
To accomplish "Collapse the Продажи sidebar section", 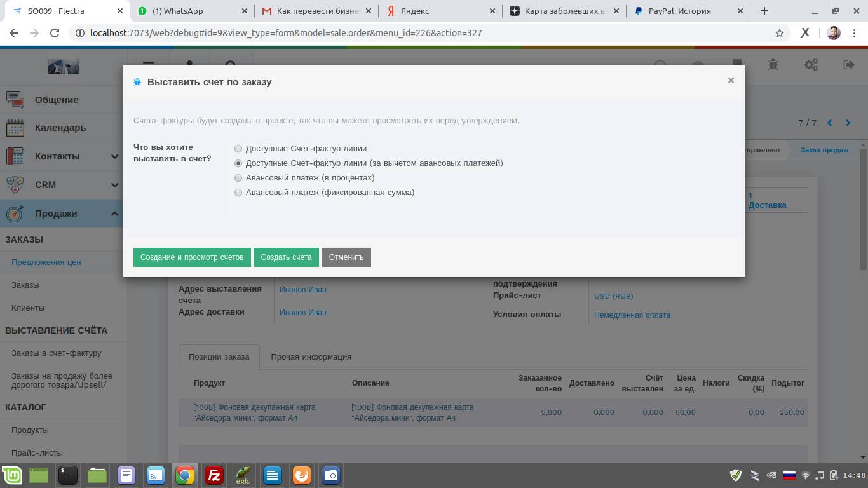I will coord(114,213).
